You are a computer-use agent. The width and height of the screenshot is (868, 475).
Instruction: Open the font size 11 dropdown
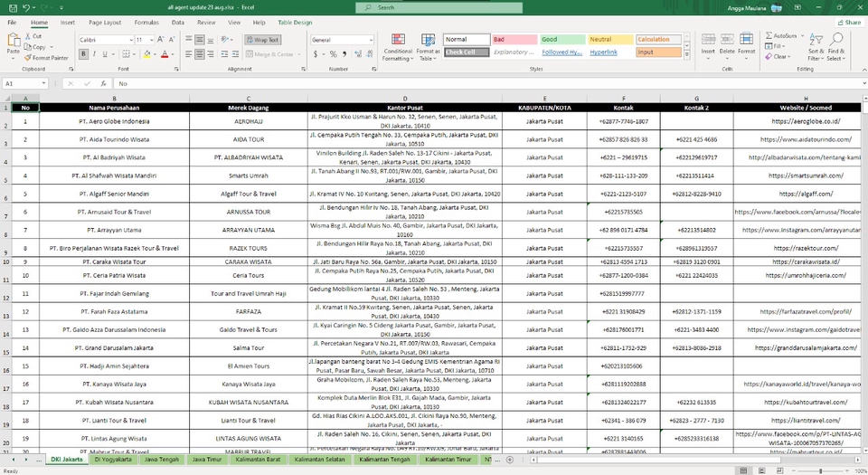pyautogui.click(x=151, y=40)
